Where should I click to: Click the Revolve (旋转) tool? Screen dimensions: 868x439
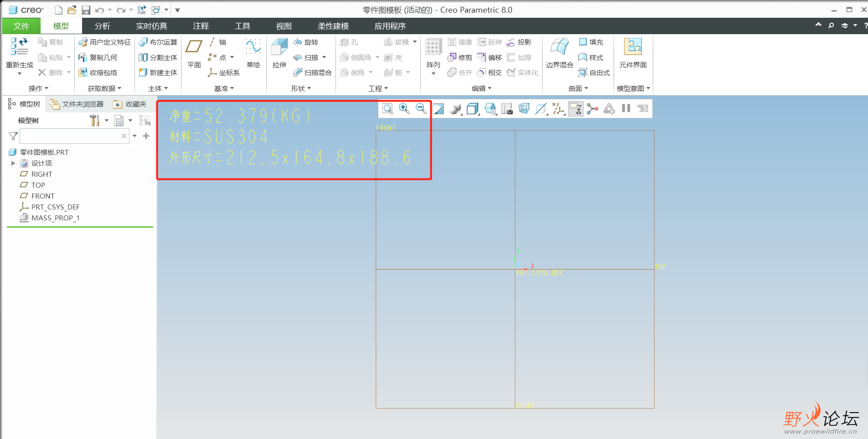(305, 42)
